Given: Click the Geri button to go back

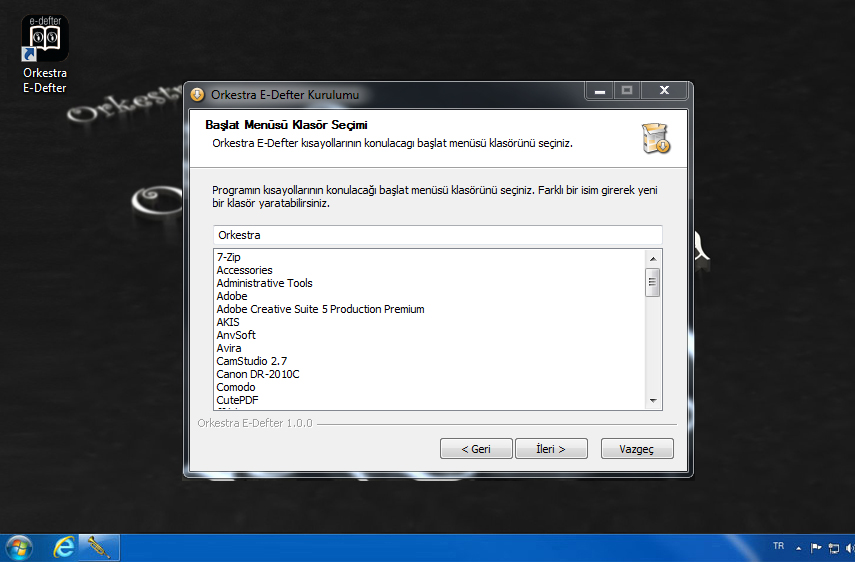Looking at the screenshot, I should [476, 449].
